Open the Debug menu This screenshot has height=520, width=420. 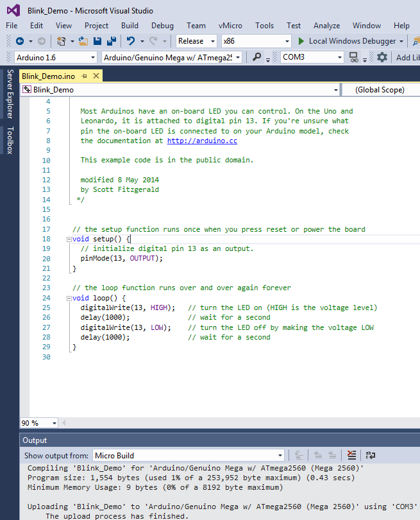162,26
